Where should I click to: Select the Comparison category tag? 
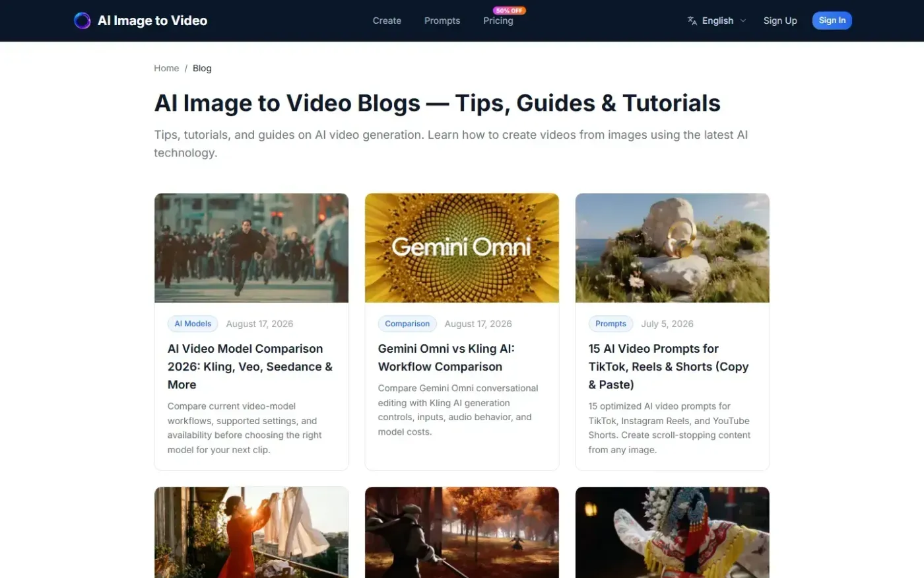click(x=407, y=324)
